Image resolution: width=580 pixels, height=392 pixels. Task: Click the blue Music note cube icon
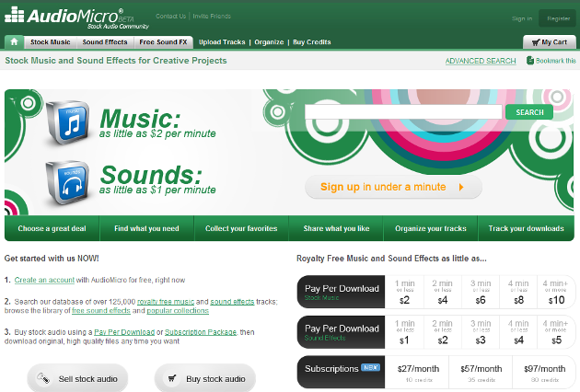click(x=67, y=122)
